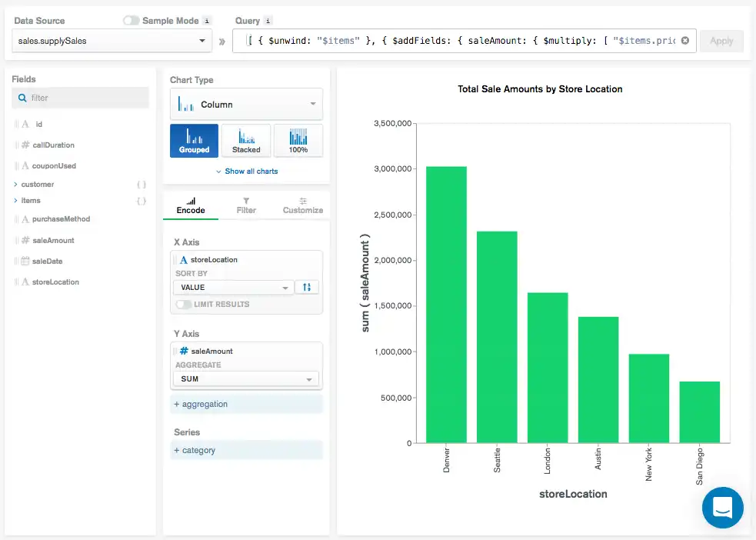Open the Customize tab

(301, 205)
